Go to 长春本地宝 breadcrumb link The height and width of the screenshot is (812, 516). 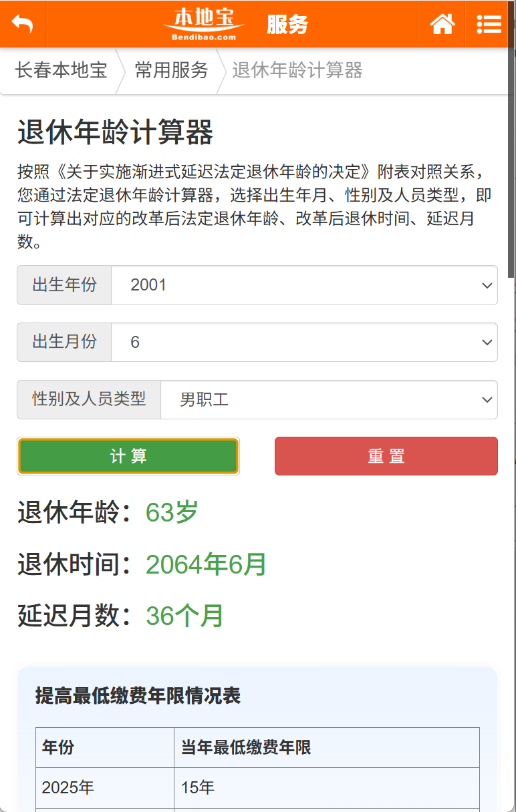pyautogui.click(x=60, y=70)
